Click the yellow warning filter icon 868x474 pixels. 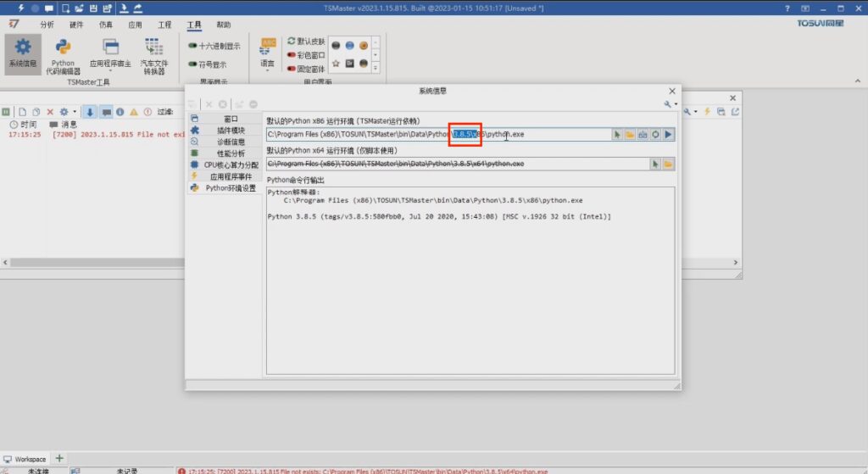coord(133,112)
